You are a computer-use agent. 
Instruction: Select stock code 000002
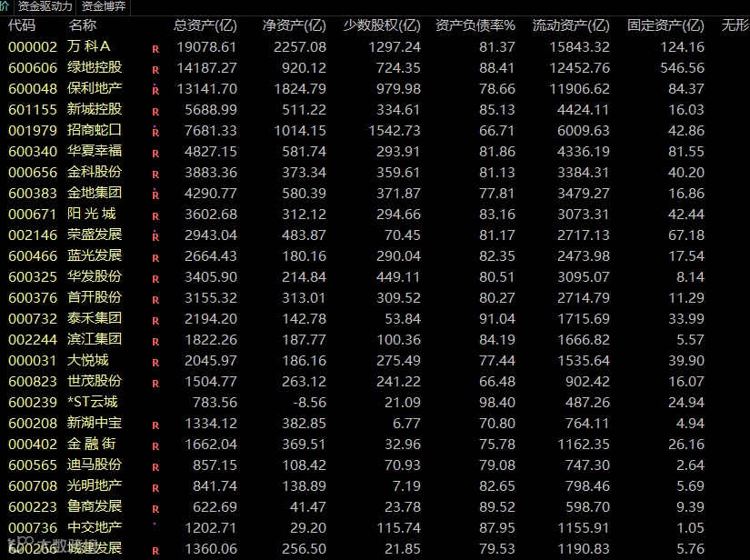coord(33,47)
